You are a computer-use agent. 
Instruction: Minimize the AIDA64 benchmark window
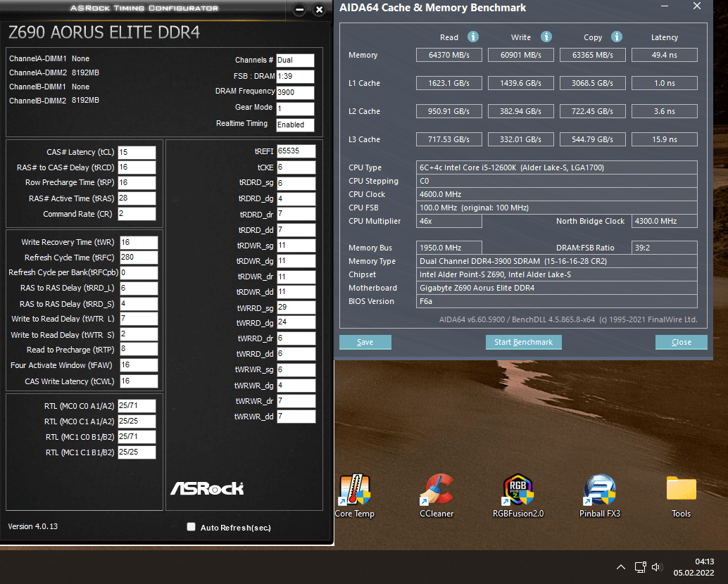pyautogui.click(x=665, y=6)
